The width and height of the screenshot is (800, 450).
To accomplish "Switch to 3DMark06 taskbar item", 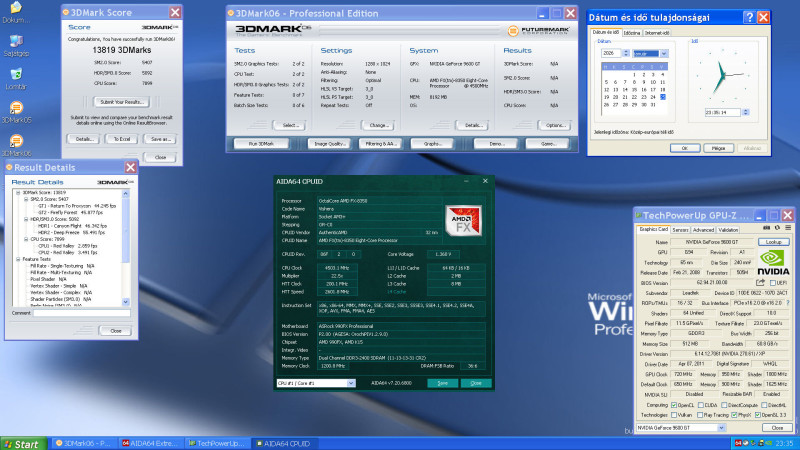I will click(x=83, y=443).
